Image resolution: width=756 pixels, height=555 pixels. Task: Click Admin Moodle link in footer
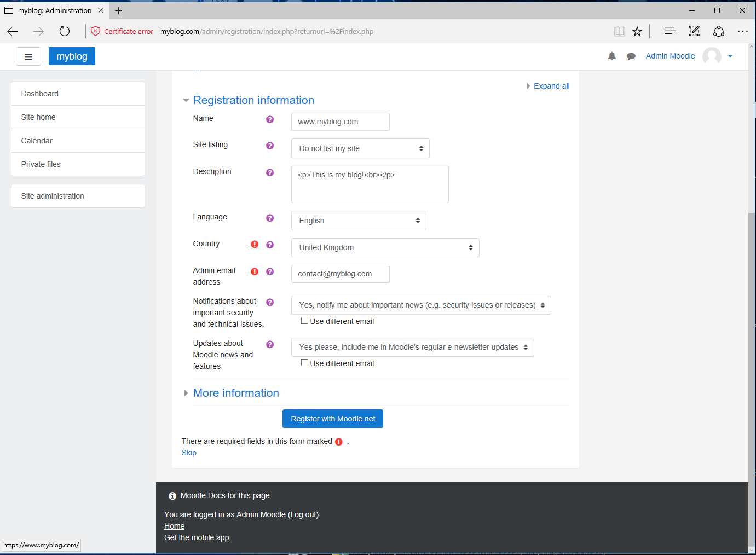261,514
